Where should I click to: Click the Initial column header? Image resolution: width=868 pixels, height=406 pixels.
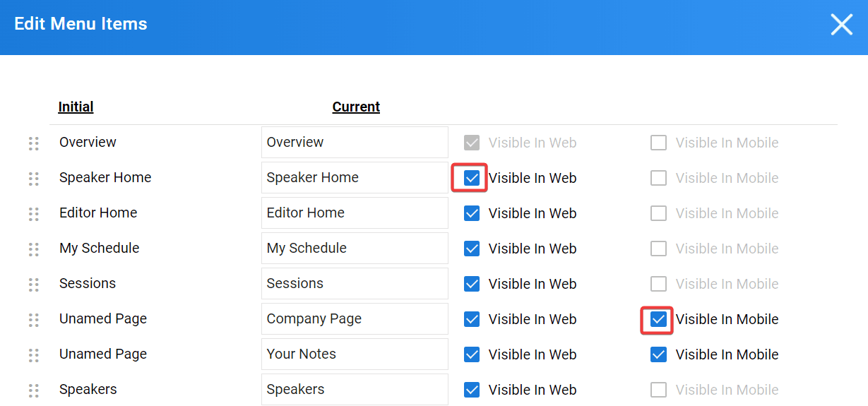pyautogui.click(x=76, y=107)
